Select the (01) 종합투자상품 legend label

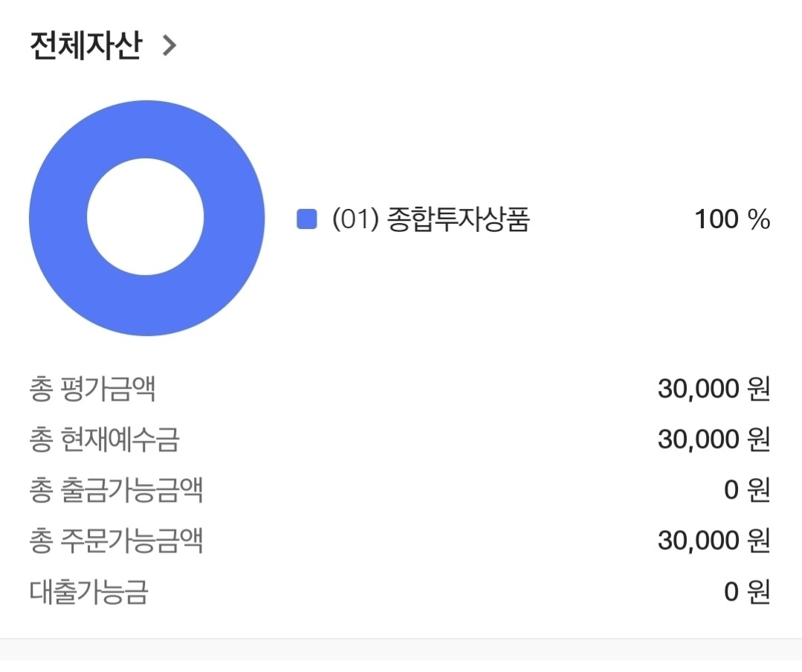point(430,219)
